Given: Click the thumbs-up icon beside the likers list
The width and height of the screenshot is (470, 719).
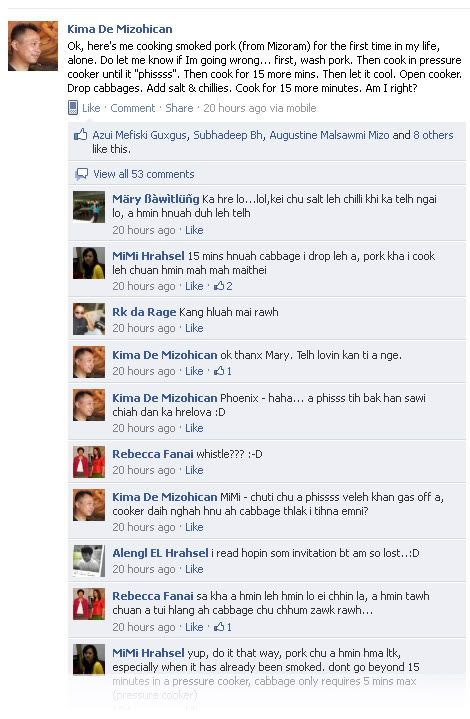Looking at the screenshot, I should click(x=81, y=134).
